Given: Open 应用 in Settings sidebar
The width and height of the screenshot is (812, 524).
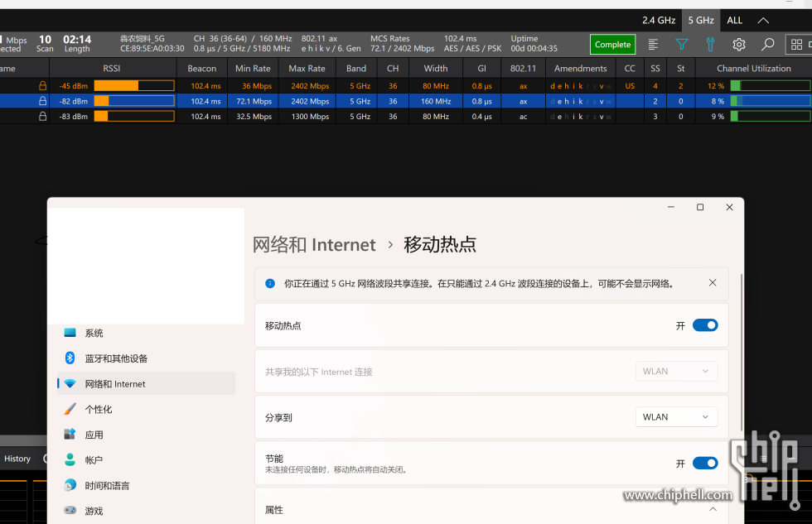Looking at the screenshot, I should tap(146, 435).
